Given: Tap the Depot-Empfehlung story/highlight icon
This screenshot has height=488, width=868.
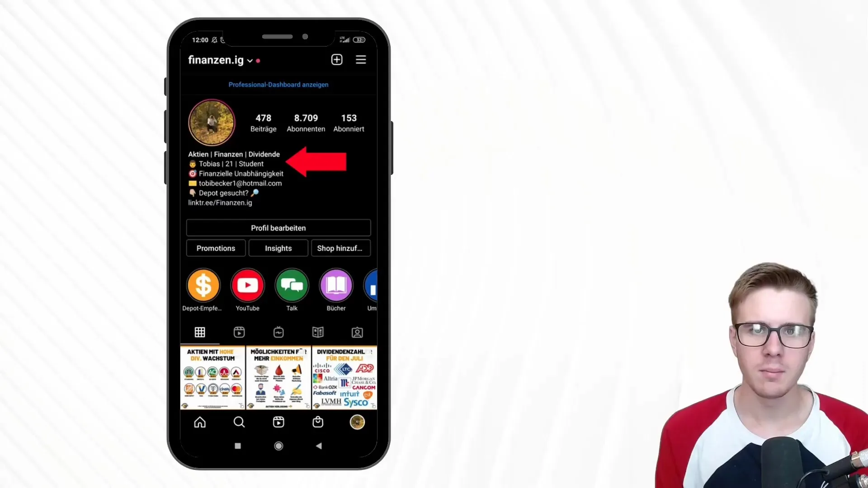Looking at the screenshot, I should click(203, 286).
